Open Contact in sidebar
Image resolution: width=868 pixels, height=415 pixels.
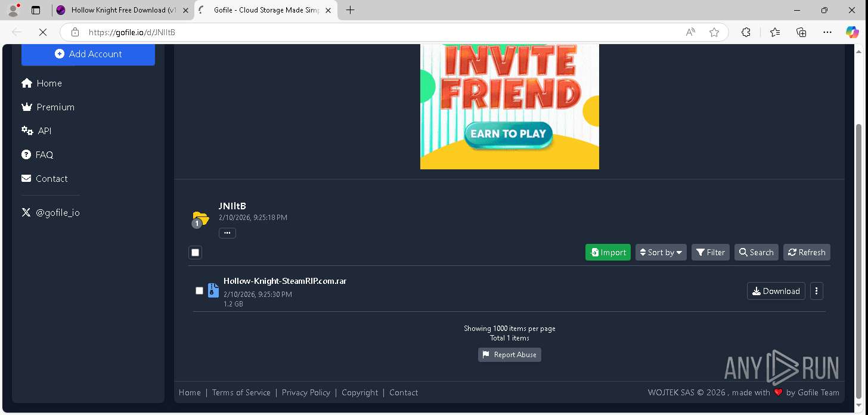pyautogui.click(x=45, y=178)
